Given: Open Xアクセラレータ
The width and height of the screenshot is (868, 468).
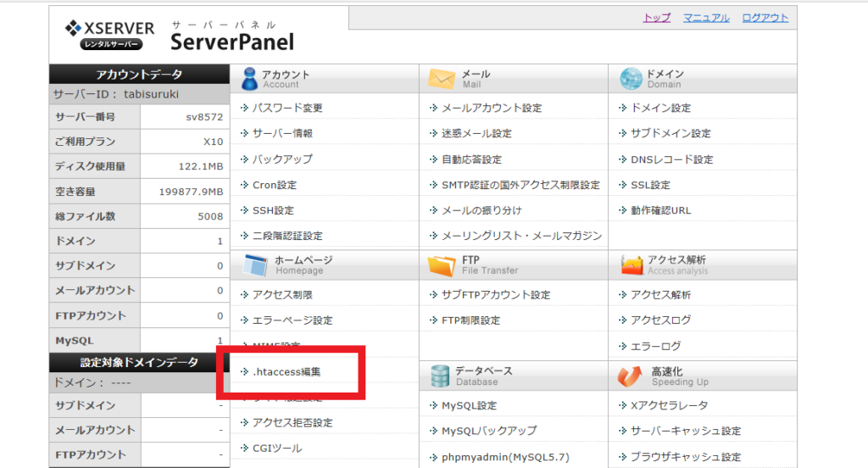Looking at the screenshot, I should click(x=670, y=405).
